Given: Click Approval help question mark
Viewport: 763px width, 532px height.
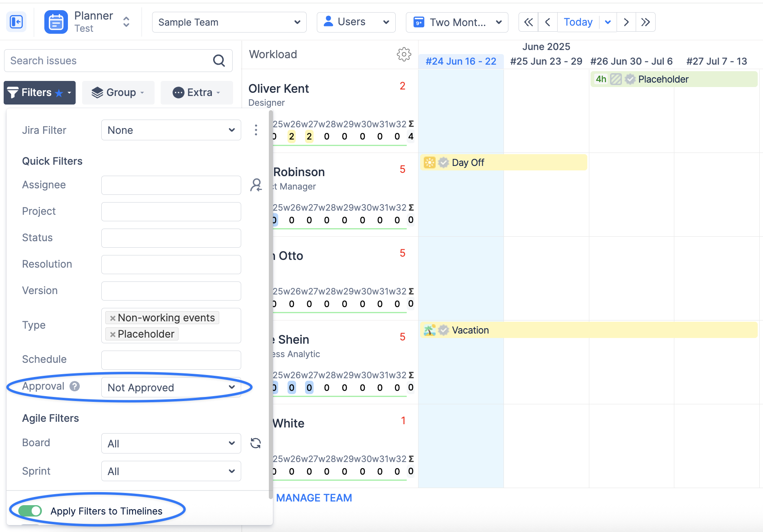Looking at the screenshot, I should click(x=74, y=386).
